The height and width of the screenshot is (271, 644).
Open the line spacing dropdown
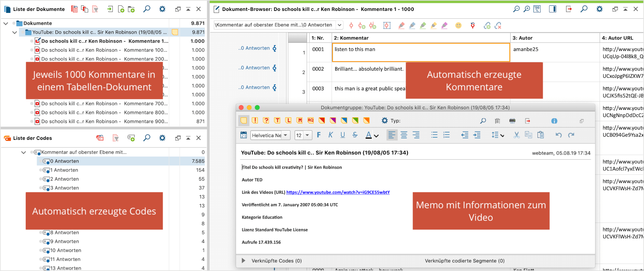pos(497,135)
